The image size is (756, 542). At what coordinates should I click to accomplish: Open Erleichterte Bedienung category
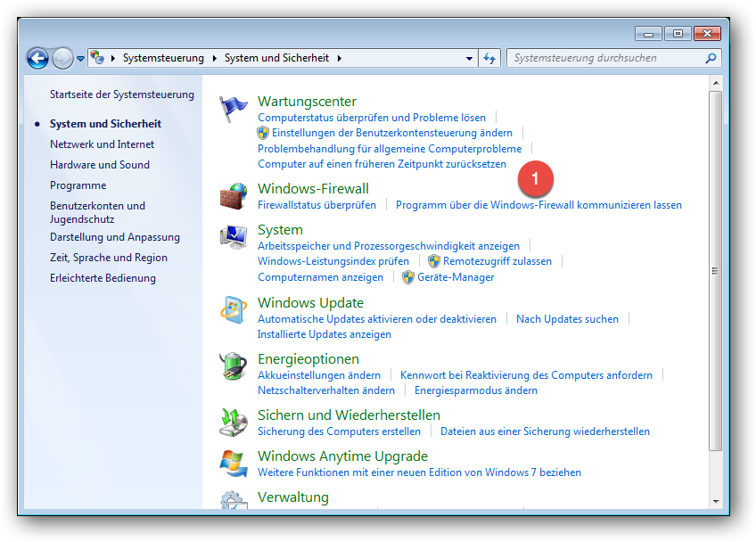(103, 278)
